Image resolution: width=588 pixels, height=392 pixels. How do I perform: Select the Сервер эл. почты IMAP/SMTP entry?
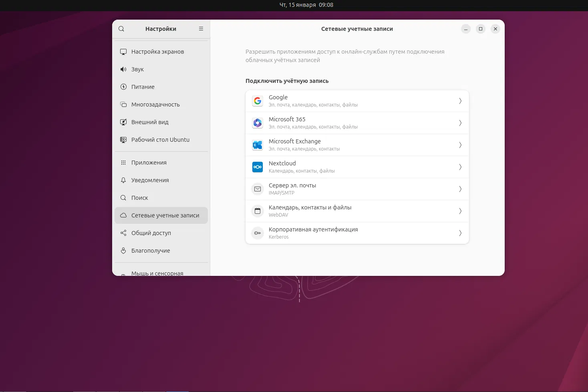356,189
